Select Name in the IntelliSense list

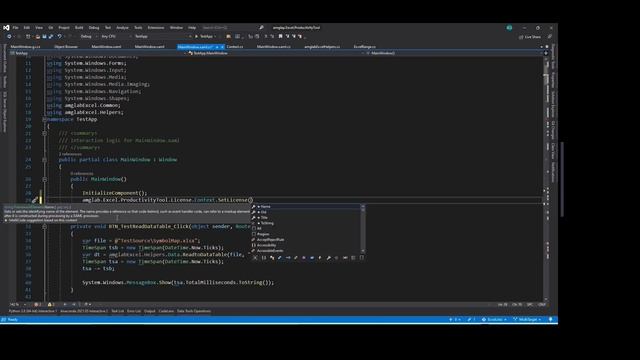(x=306, y=207)
